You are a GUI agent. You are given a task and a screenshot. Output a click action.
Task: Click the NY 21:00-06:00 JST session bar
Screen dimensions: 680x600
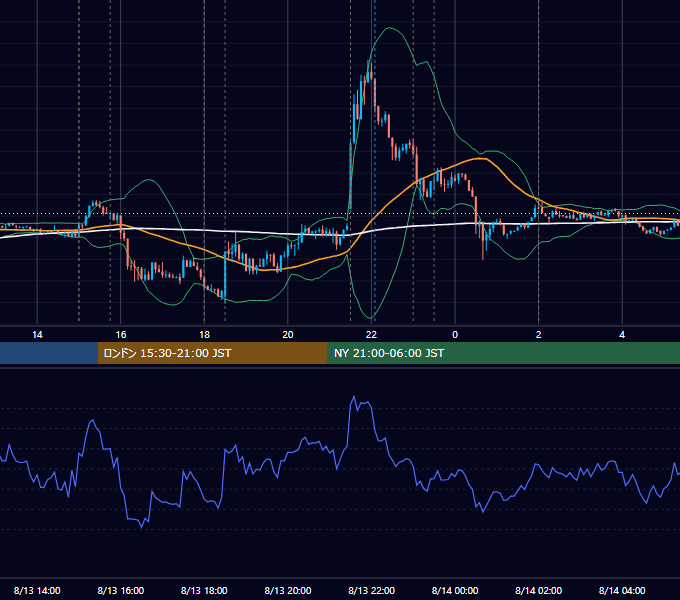click(x=503, y=353)
